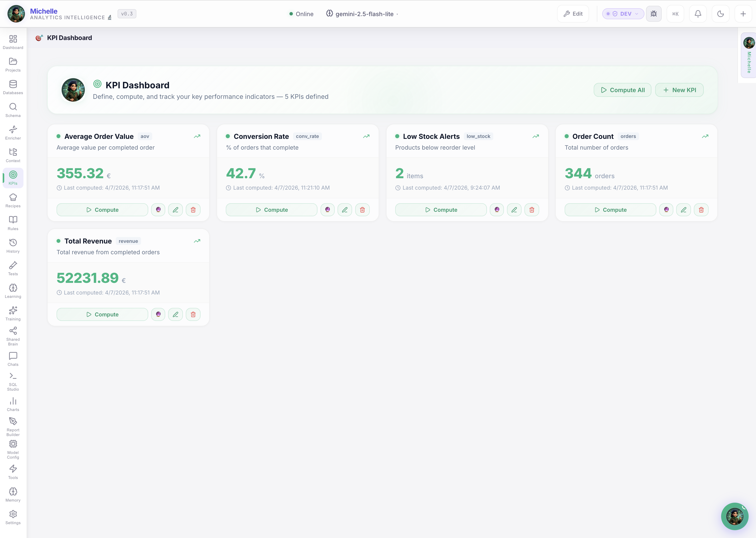Open the command palette with ⌘K
Screen dimensions: 756x538
[x=676, y=14]
